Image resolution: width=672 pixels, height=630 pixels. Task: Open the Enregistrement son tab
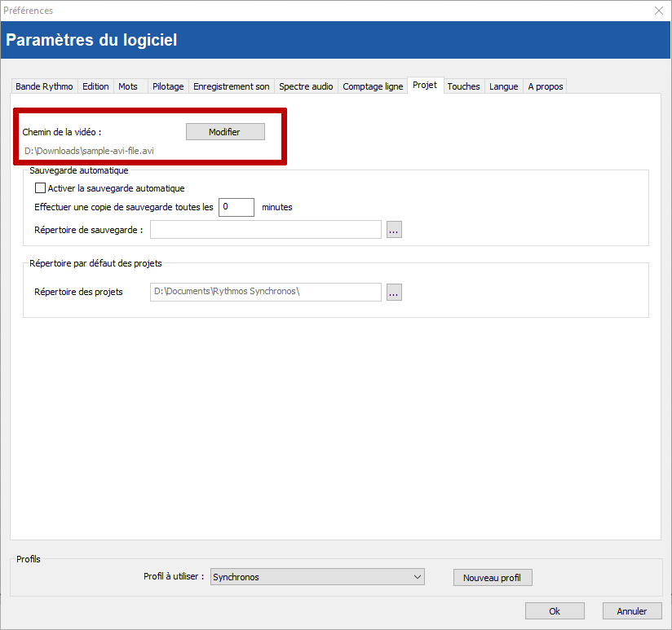[231, 86]
